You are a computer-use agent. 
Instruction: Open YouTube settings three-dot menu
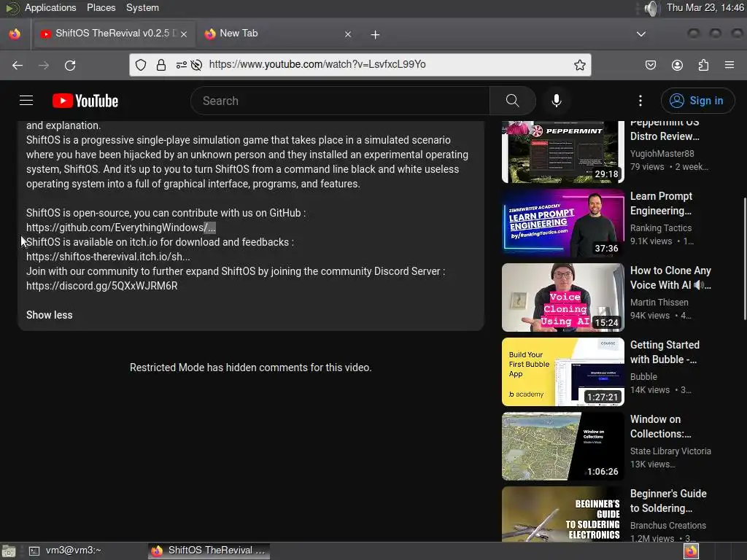pyautogui.click(x=640, y=101)
